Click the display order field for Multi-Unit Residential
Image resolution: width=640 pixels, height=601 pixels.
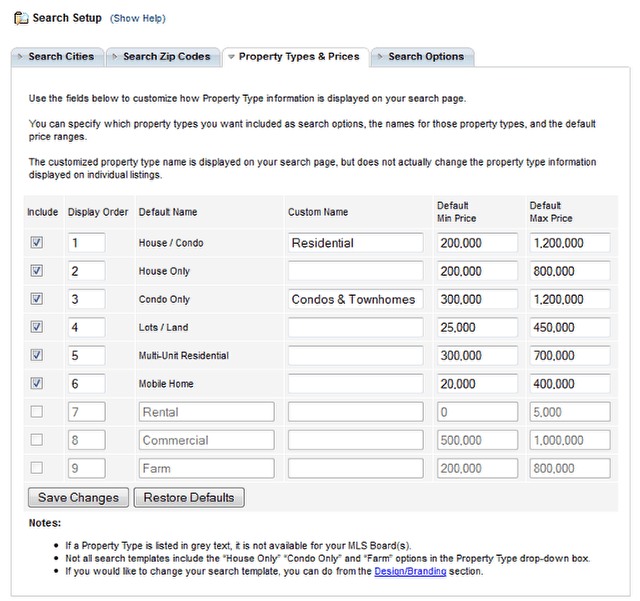click(87, 356)
